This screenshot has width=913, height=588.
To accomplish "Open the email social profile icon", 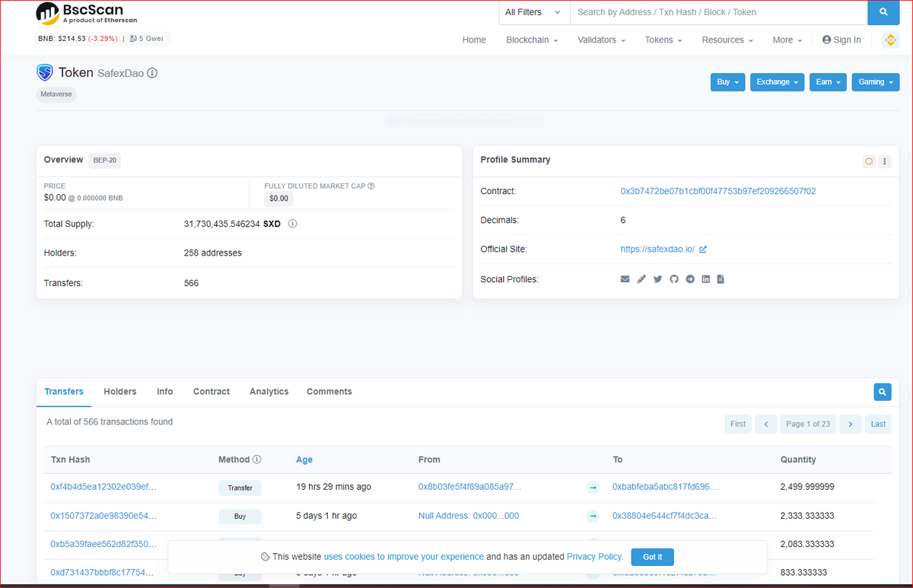I will [625, 279].
